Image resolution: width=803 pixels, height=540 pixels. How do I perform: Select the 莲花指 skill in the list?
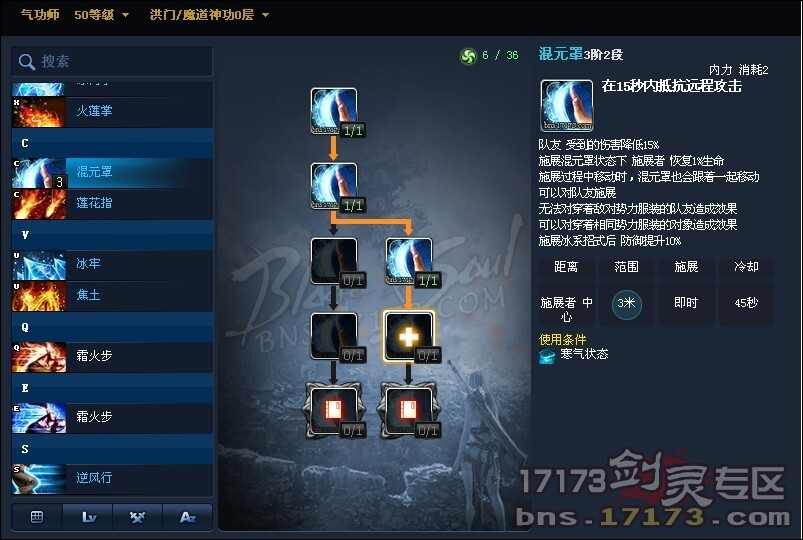pos(112,204)
